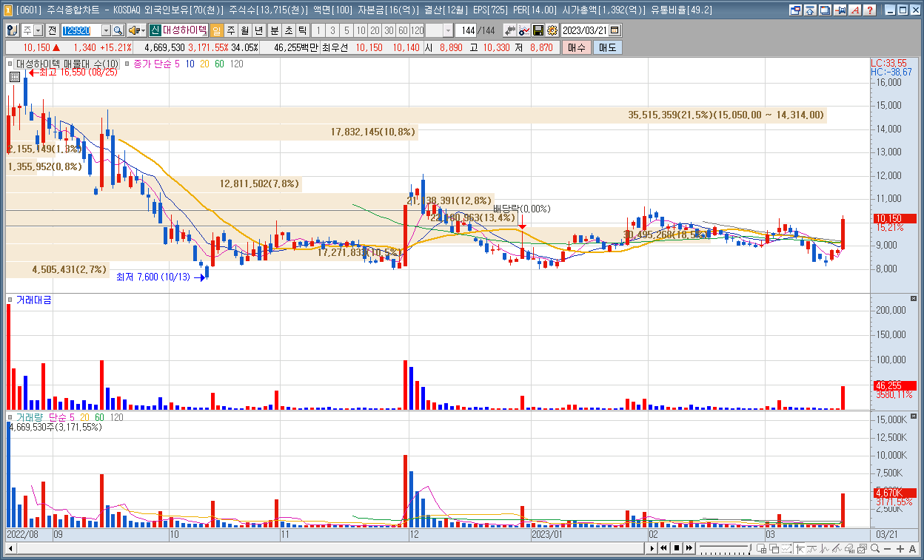Screen dimensions: 924x560
Task: Click the fast-forward button in chart playback
Action: 689,548
